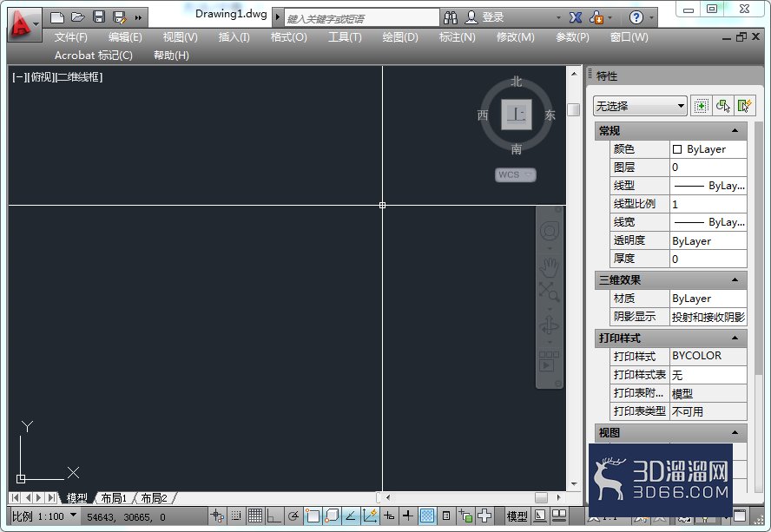Open the 修改(M) menu
The height and width of the screenshot is (532, 771).
click(516, 36)
